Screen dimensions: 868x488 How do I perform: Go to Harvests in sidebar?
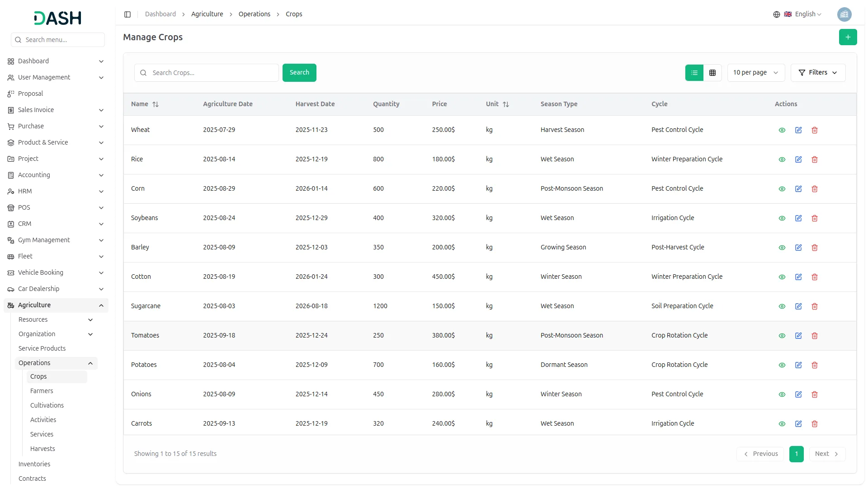pyautogui.click(x=42, y=449)
